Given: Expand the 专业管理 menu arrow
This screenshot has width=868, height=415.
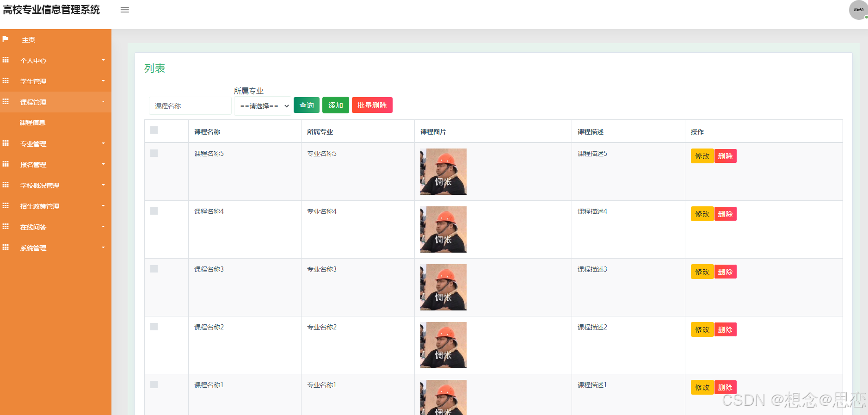Looking at the screenshot, I should pos(103,143).
